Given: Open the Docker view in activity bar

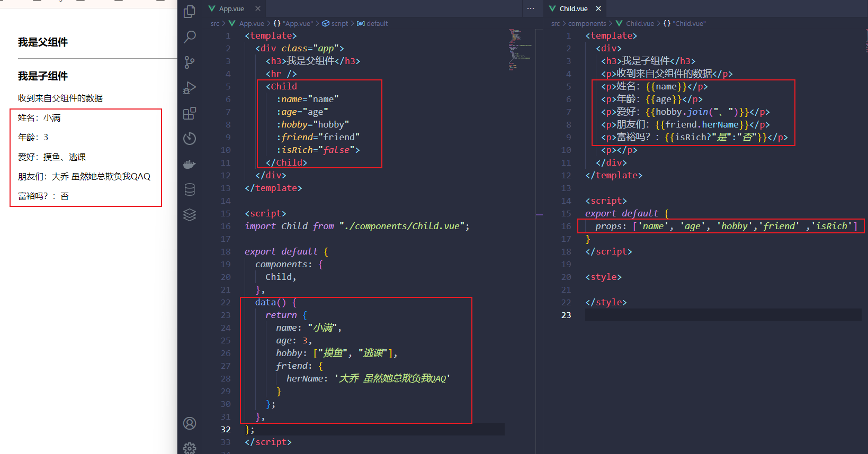Looking at the screenshot, I should pyautogui.click(x=190, y=164).
